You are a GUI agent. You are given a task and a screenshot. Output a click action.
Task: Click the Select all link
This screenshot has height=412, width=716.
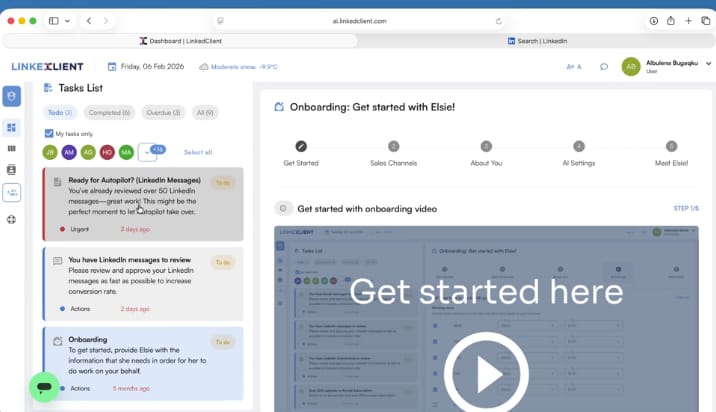pos(198,152)
